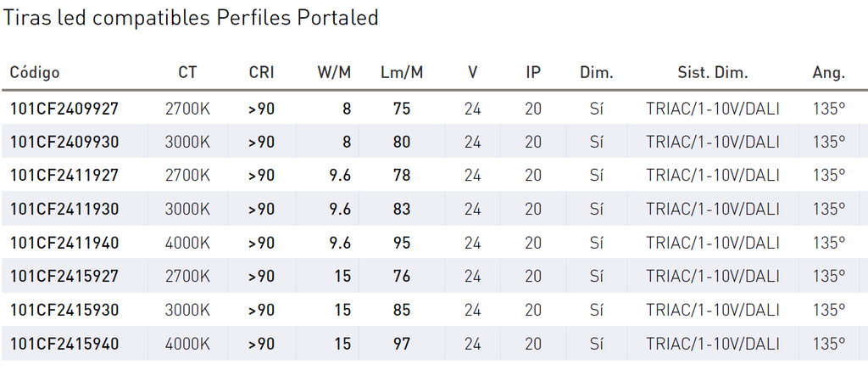
Task: Click the Código column header
Action: click(35, 73)
